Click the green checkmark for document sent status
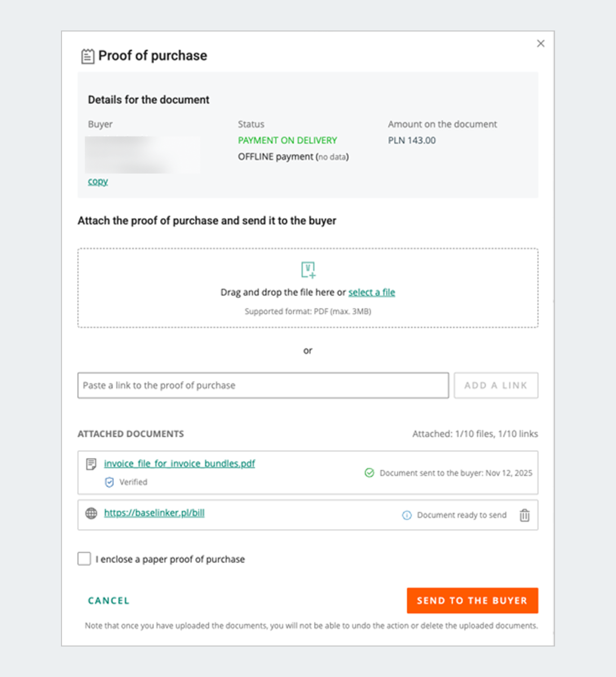Image resolution: width=616 pixels, height=677 pixels. tap(369, 473)
